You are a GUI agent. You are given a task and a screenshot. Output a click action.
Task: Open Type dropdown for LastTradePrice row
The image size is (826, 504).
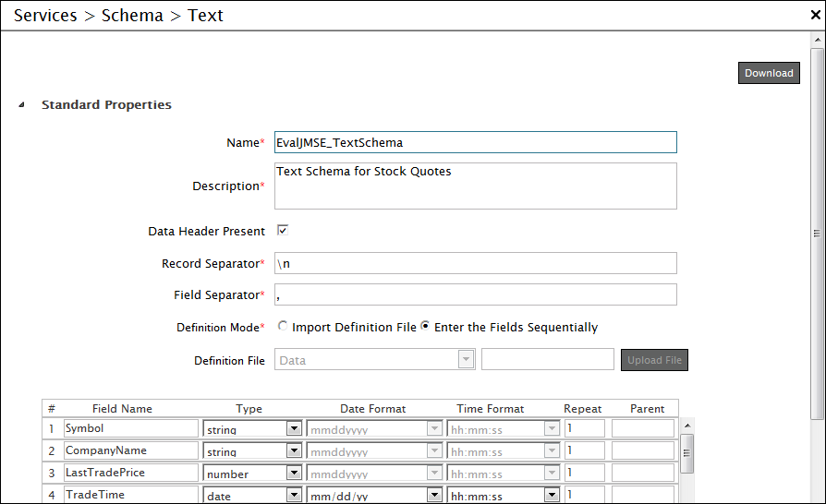click(x=294, y=473)
